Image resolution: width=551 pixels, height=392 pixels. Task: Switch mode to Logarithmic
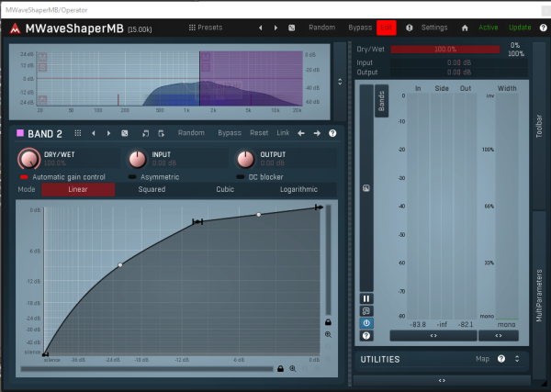click(x=298, y=190)
